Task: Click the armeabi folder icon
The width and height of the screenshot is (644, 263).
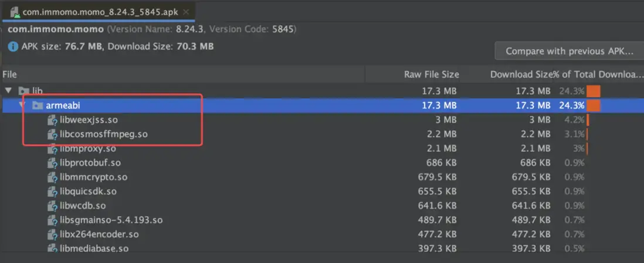Action: [x=38, y=105]
